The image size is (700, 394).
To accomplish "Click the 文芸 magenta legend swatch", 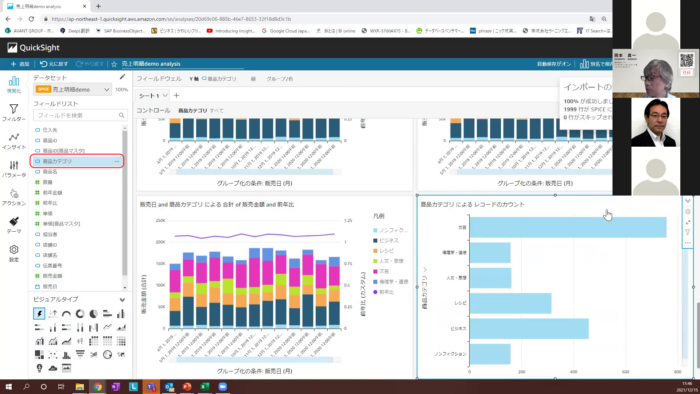I will click(375, 271).
